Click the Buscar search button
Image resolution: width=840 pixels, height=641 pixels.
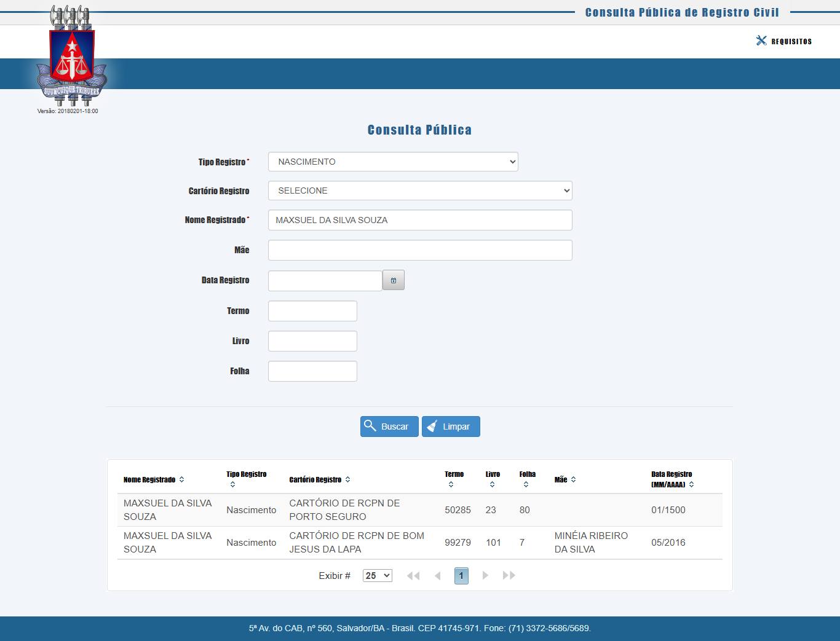click(389, 427)
